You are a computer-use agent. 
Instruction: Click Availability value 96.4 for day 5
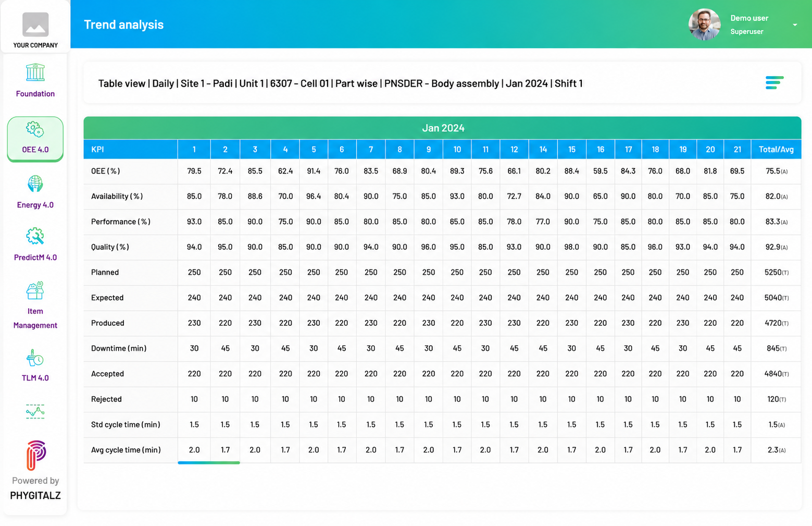pos(314,197)
